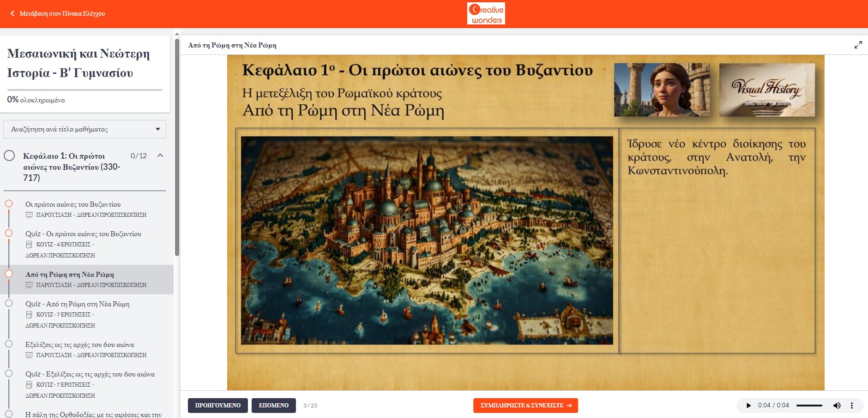The height and width of the screenshot is (418, 868).
Task: Click the fullscreen expand icon
Action: 858,45
